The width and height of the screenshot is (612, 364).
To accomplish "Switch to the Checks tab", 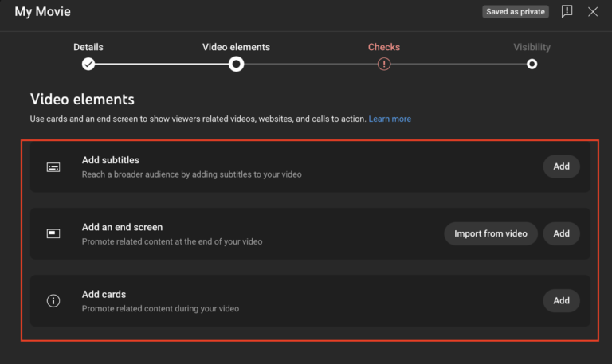I will 384,47.
